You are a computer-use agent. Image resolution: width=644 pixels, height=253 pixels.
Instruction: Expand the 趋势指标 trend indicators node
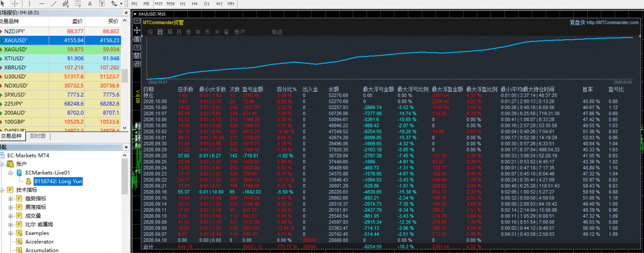11,199
